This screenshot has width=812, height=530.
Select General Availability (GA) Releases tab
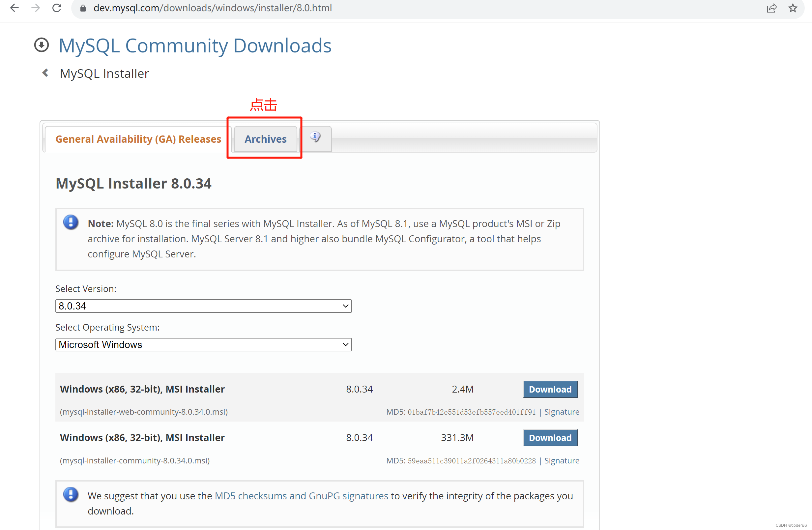[138, 139]
